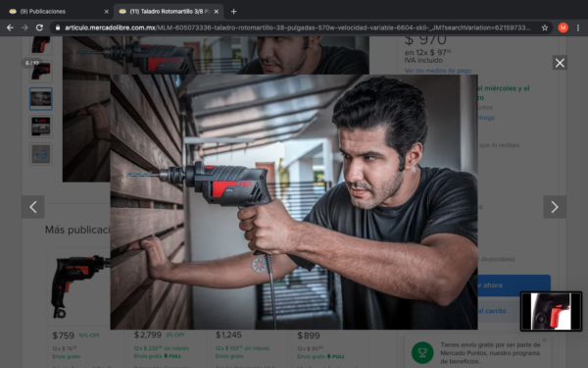The height and width of the screenshot is (368, 588).
Task: Open a new browser tab
Action: [233, 12]
